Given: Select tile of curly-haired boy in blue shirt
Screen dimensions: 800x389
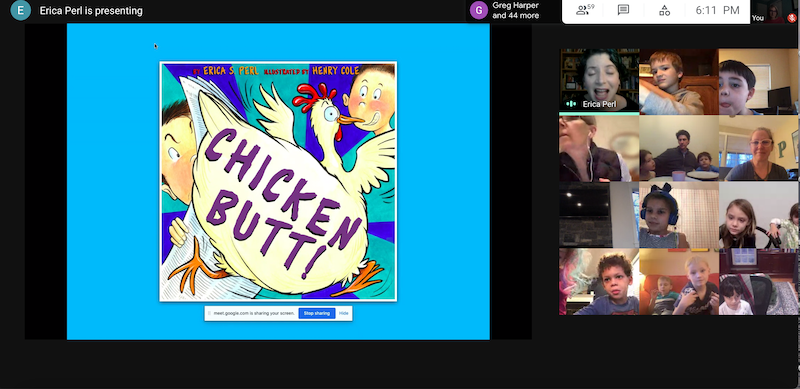Looking at the screenshot, I should coord(599,282).
